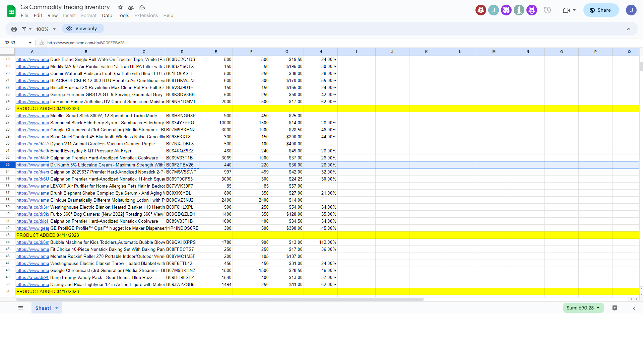
Task: Open the Data menu
Action: 107,15
